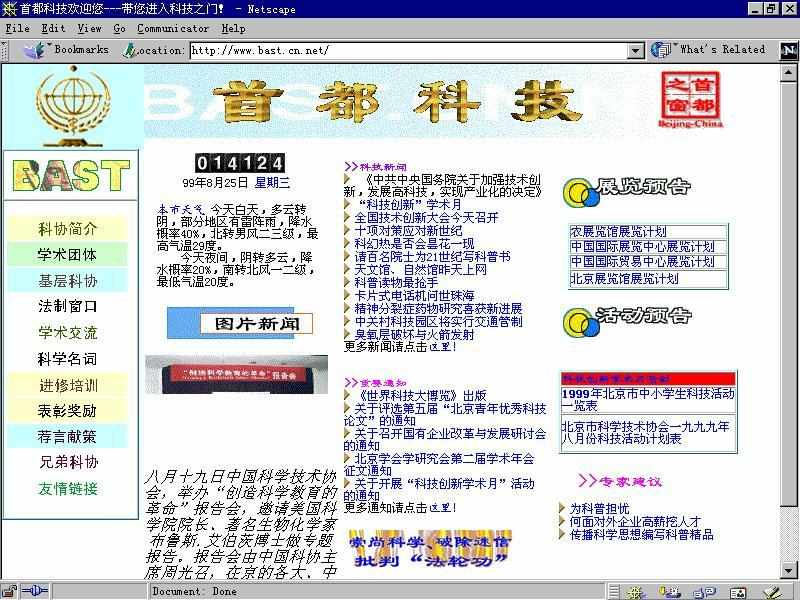Open Navigator from the component bar
Screen dimensions: 800x600
pos(636,591)
